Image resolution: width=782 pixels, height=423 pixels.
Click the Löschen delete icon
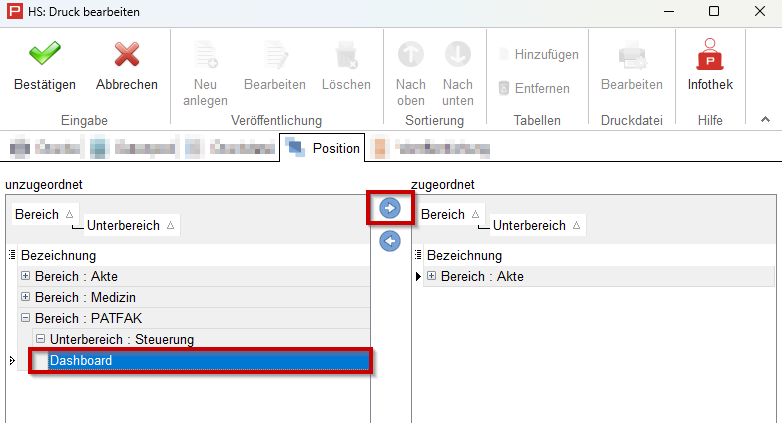[346, 55]
